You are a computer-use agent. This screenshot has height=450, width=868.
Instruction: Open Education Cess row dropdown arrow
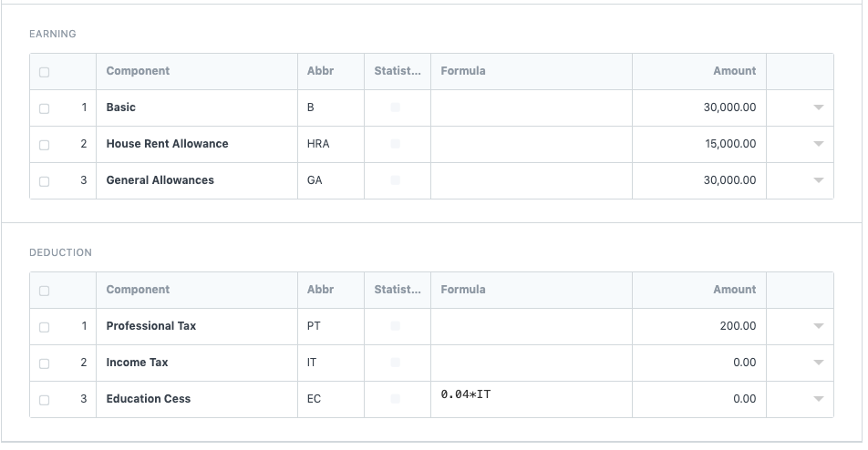click(x=818, y=399)
